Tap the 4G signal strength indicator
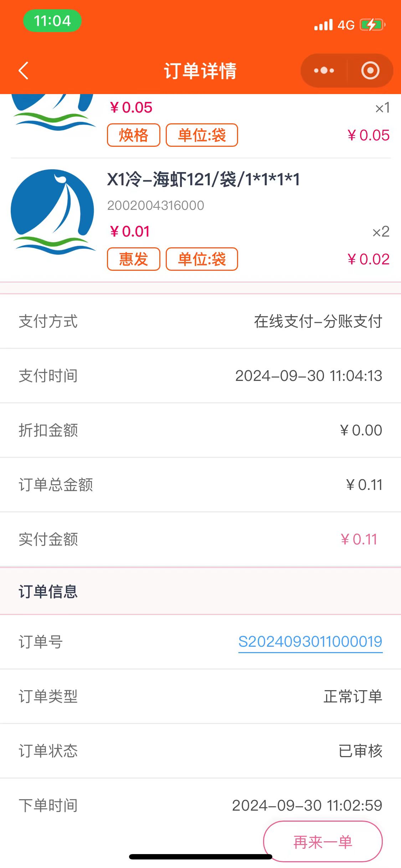 (334, 25)
